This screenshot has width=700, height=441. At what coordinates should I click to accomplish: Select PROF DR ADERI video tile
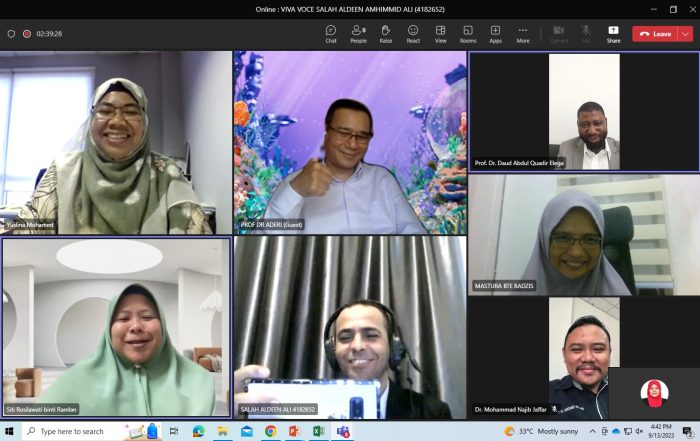pos(349,142)
